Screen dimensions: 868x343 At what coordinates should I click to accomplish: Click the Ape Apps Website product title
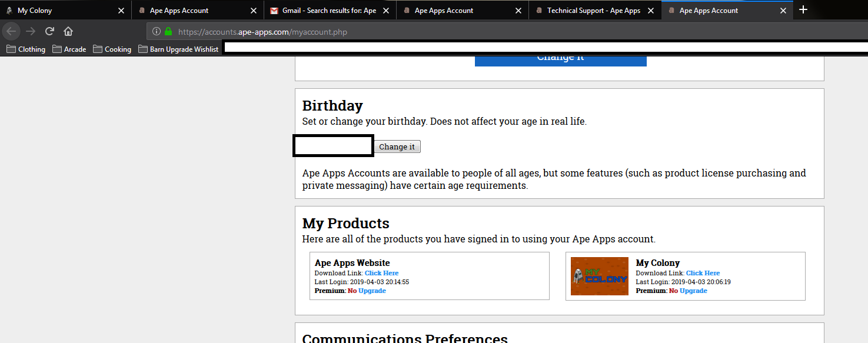[352, 263]
